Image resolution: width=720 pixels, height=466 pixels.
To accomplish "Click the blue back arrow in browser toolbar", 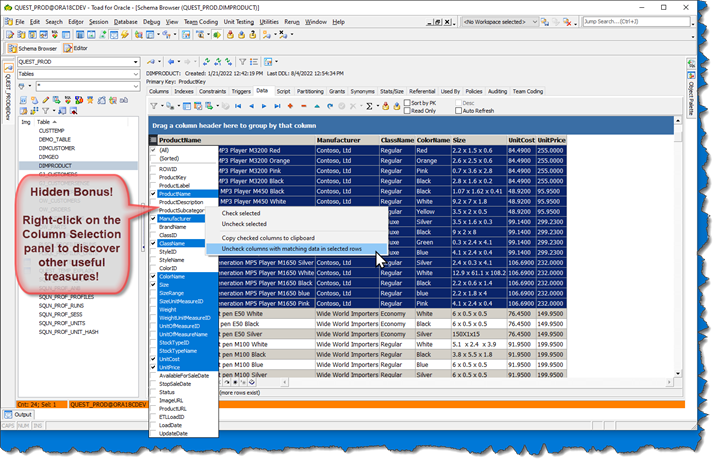I will 171,62.
